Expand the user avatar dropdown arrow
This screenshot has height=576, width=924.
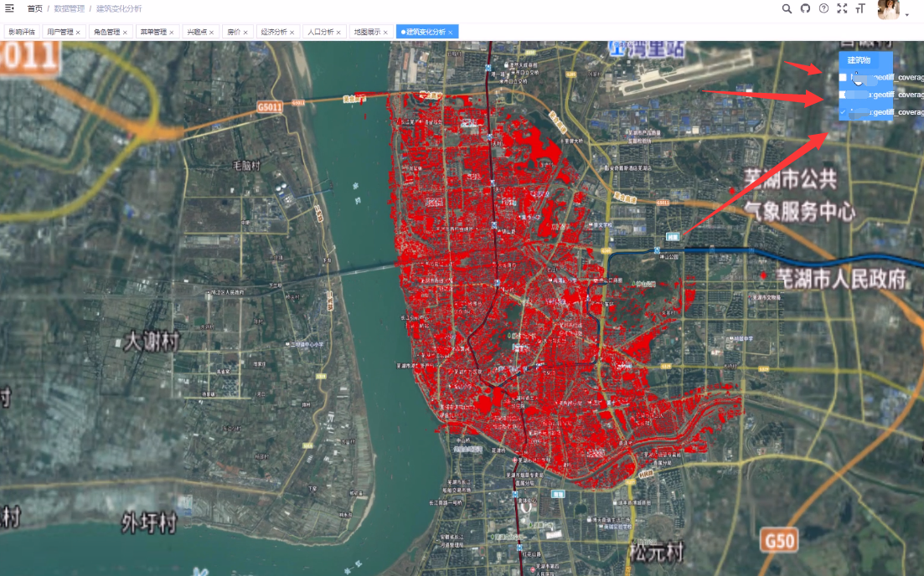(x=906, y=14)
